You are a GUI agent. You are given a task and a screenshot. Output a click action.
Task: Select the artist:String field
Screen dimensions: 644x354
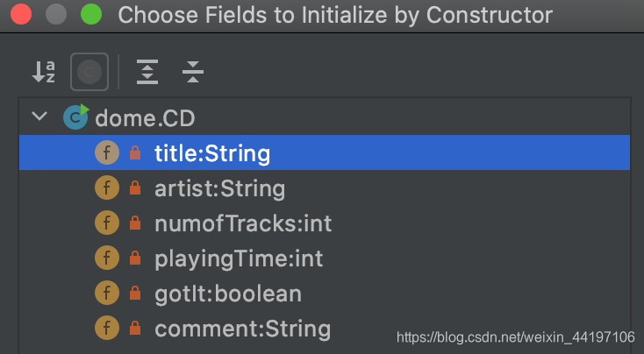(x=325, y=188)
